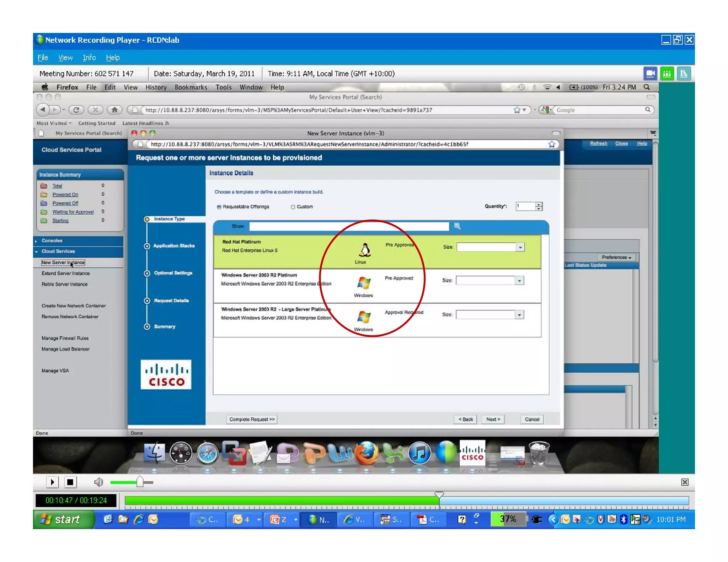728x562 pixels.
Task: Open the Preferences dropdown in background portal
Action: [x=617, y=258]
